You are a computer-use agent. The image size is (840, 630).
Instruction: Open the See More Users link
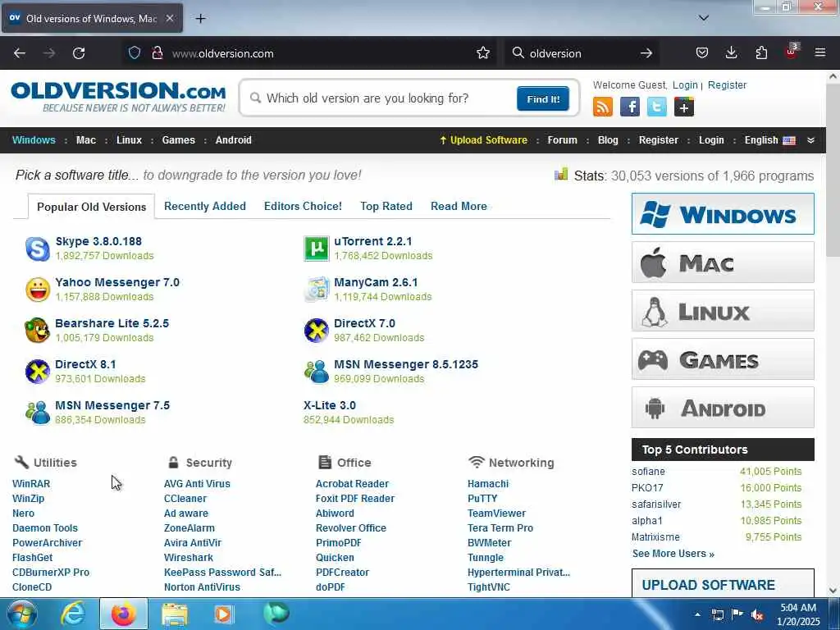coord(673,554)
